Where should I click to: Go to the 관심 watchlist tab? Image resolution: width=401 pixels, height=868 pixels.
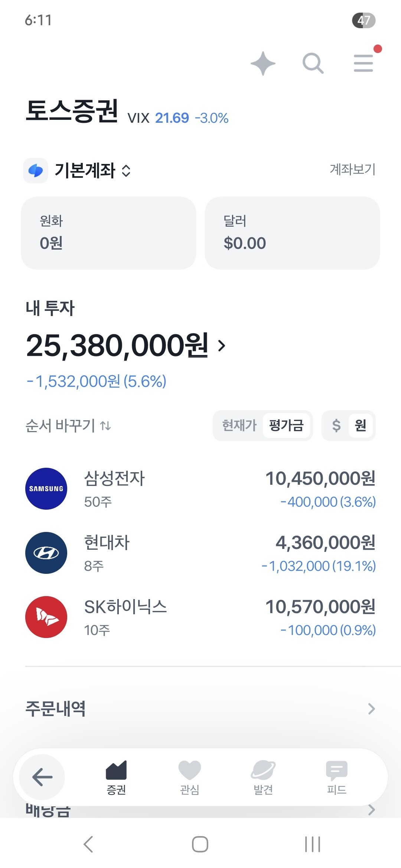[x=189, y=777]
